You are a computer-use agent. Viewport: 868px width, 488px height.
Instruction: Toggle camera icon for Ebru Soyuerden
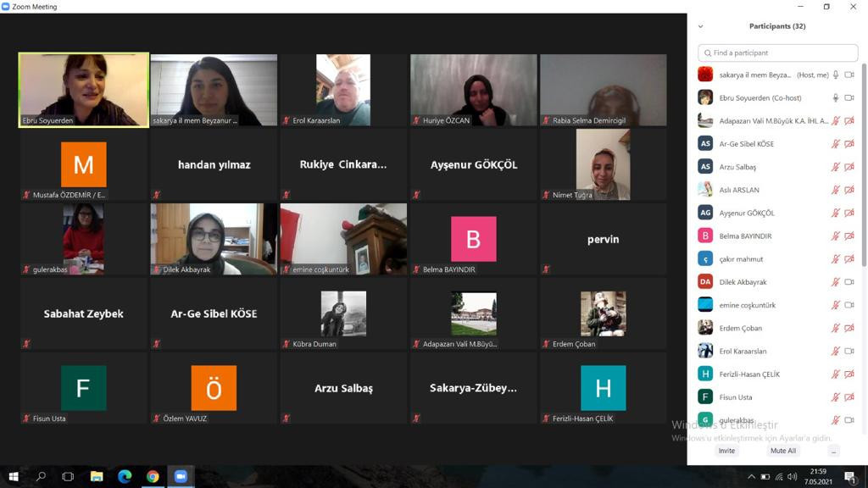click(849, 98)
